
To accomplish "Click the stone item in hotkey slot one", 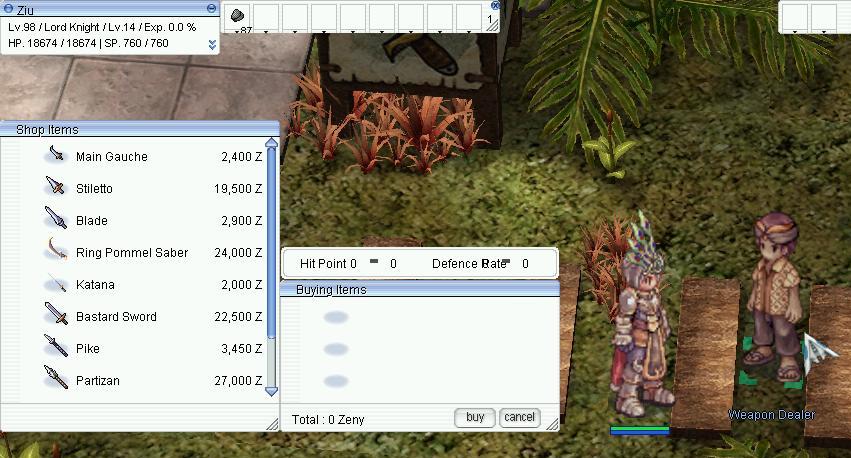I will coord(237,15).
